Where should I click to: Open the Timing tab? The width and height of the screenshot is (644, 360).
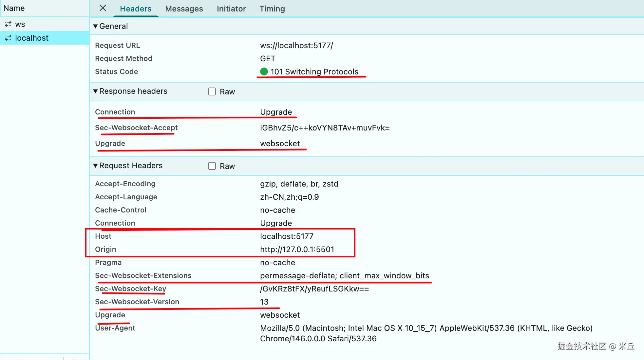click(x=272, y=9)
